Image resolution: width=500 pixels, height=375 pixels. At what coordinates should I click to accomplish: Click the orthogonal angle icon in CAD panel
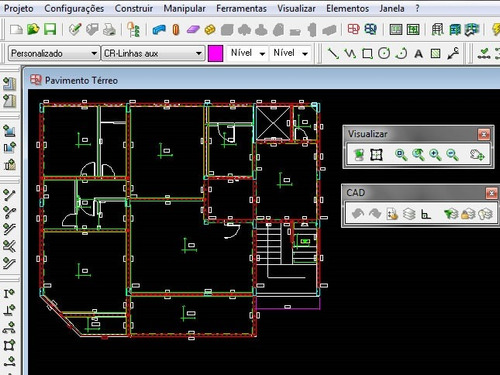coord(426,214)
